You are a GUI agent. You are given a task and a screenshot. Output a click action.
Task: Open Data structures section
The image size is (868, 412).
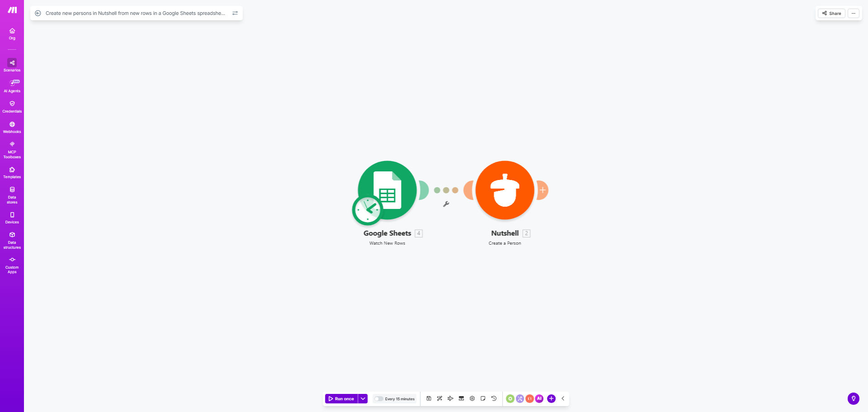point(12,241)
